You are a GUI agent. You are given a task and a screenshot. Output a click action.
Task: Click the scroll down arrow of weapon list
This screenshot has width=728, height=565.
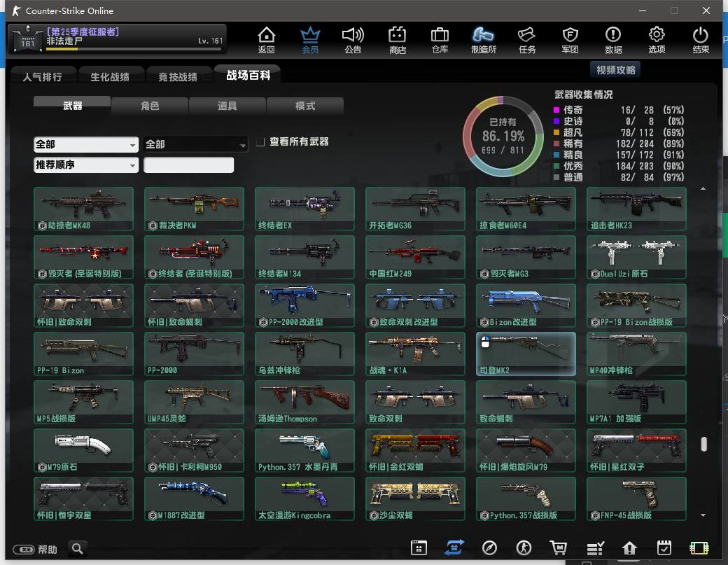[x=703, y=515]
